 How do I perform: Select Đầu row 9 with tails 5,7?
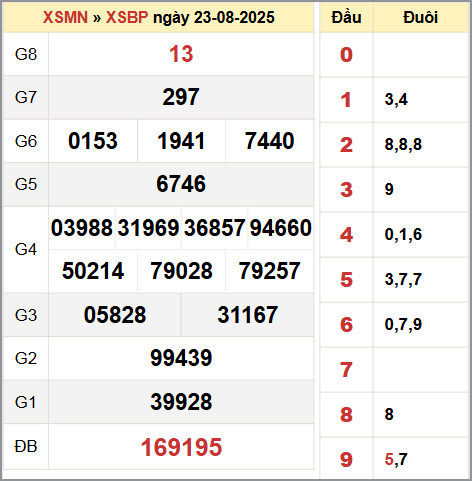tap(394, 459)
